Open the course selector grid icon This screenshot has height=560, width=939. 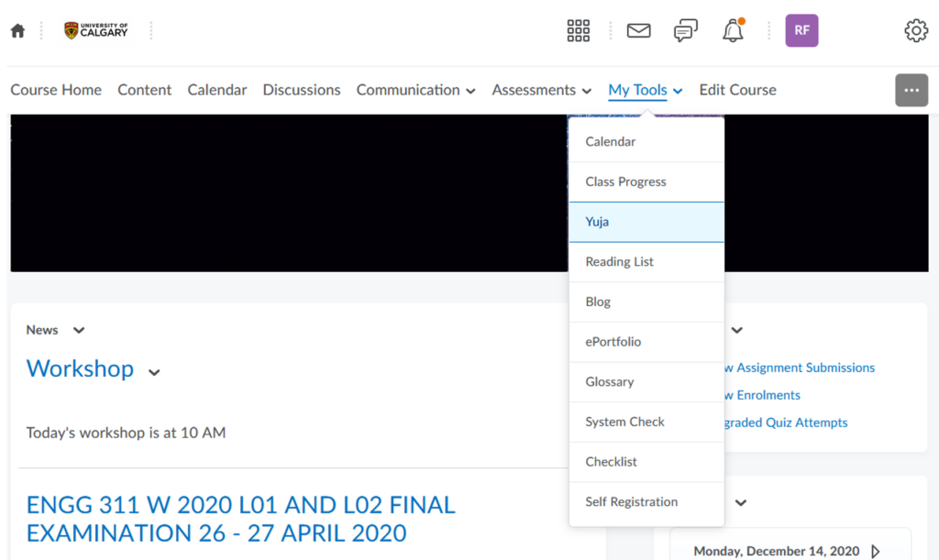point(578,30)
